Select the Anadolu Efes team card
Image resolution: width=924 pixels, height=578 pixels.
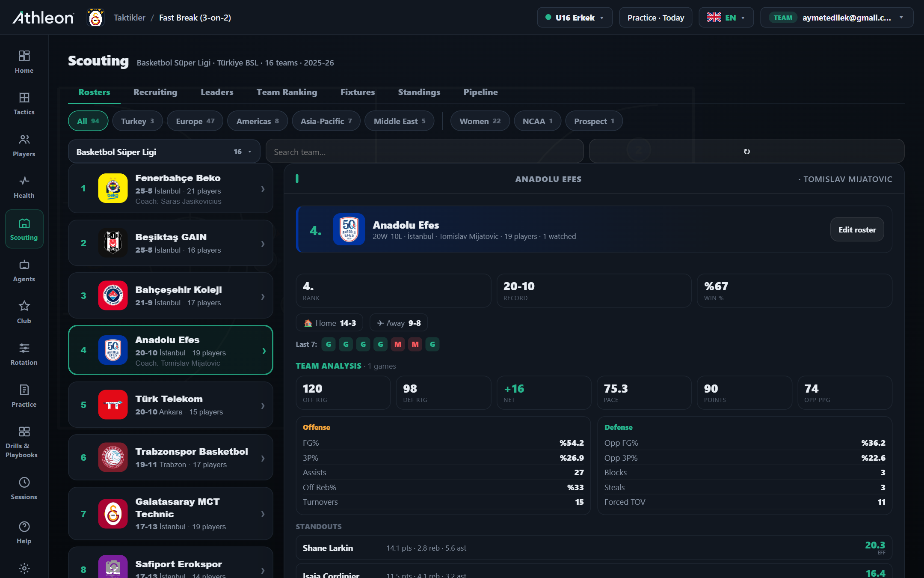[x=171, y=350]
